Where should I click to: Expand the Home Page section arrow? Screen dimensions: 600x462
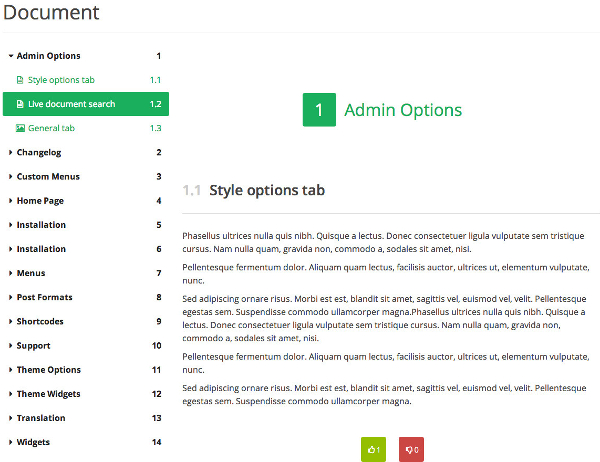pos(11,201)
